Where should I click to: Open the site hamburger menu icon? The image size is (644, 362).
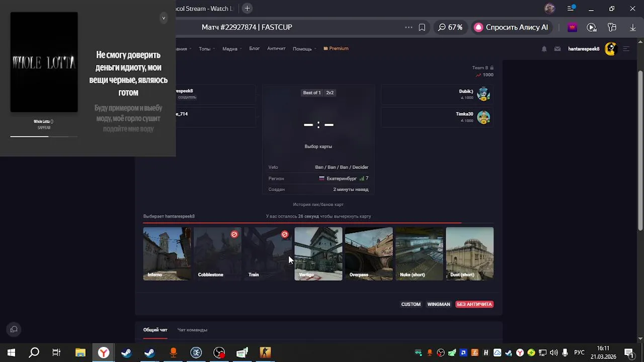point(626,49)
